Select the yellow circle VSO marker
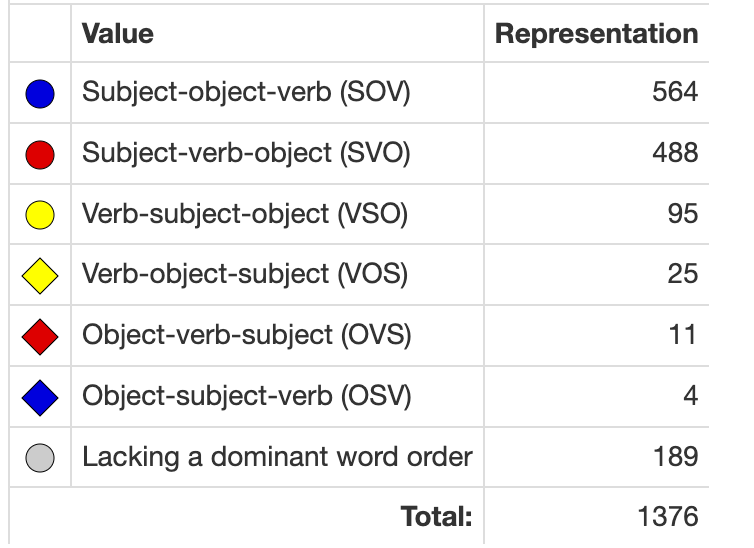The image size is (754, 548). [40, 215]
